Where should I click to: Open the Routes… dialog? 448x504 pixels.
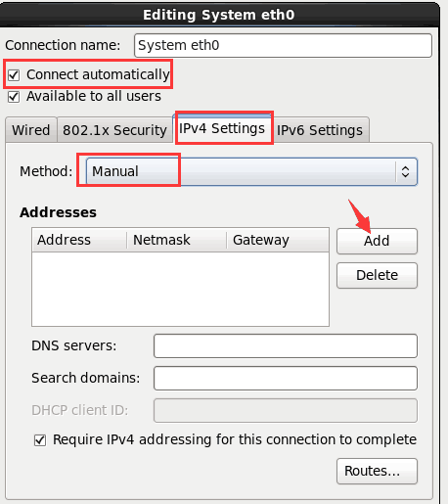[x=377, y=471]
